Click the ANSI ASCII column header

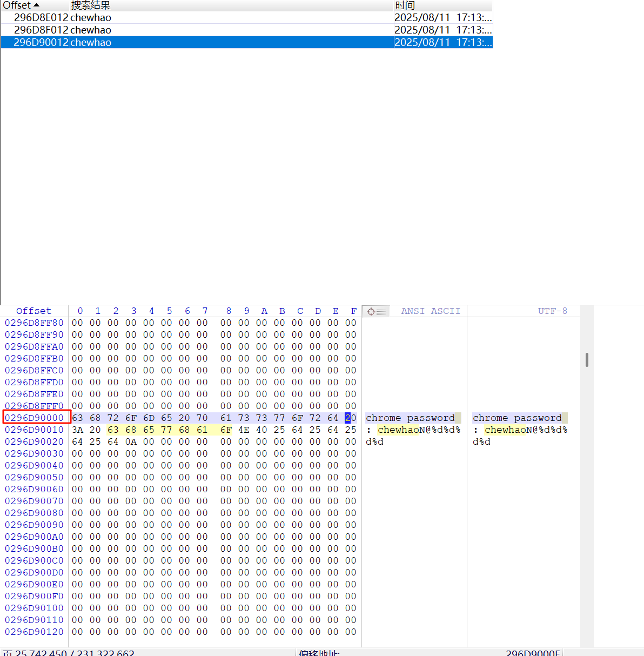click(x=431, y=311)
